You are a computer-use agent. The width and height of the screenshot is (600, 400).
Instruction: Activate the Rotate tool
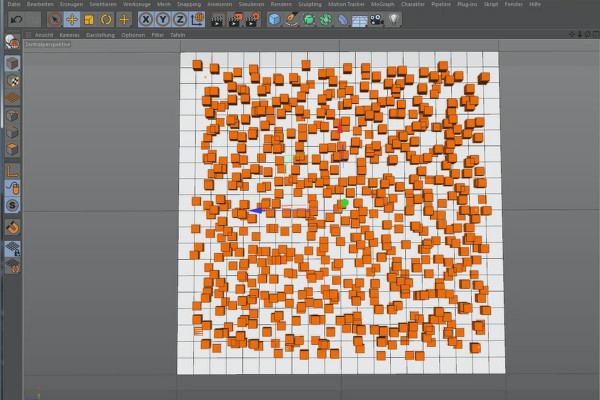(x=106, y=20)
